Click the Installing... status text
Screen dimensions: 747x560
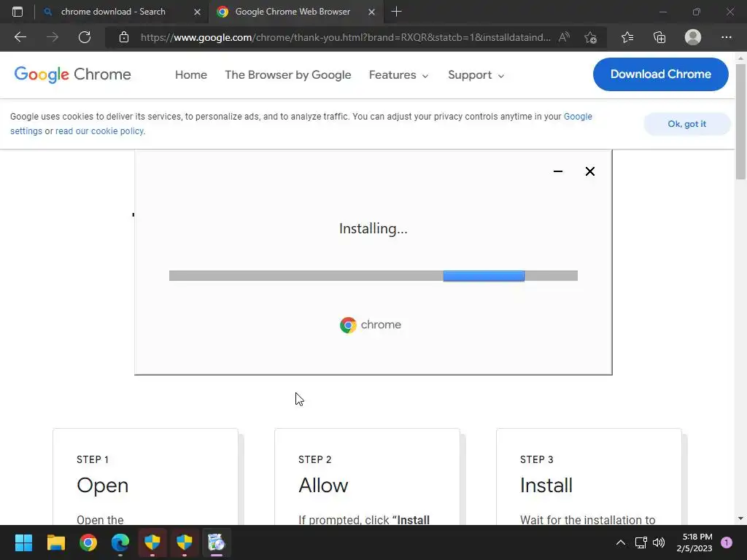373,228
